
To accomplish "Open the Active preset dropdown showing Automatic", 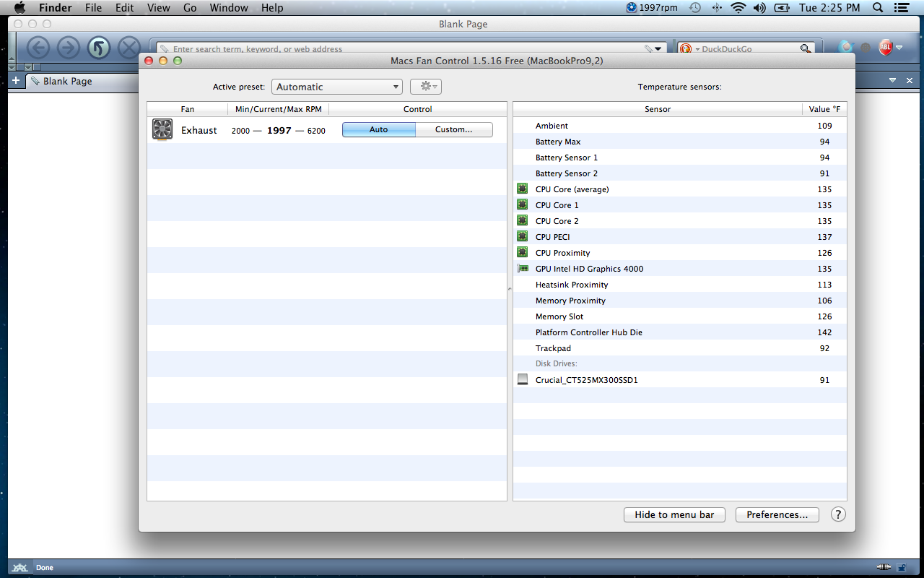I will coord(336,87).
